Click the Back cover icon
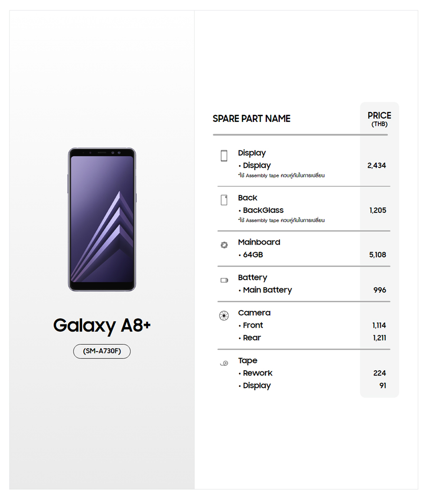The width and height of the screenshot is (427, 504). tap(224, 200)
